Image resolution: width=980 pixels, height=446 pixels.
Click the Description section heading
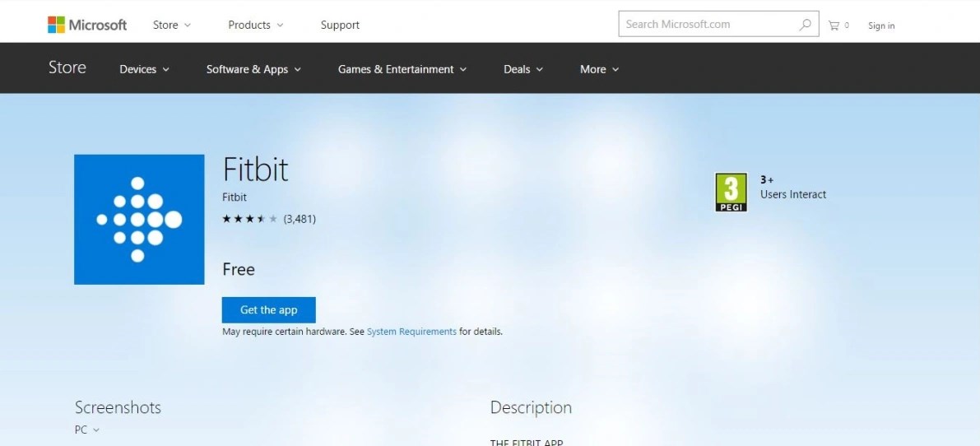[532, 408]
